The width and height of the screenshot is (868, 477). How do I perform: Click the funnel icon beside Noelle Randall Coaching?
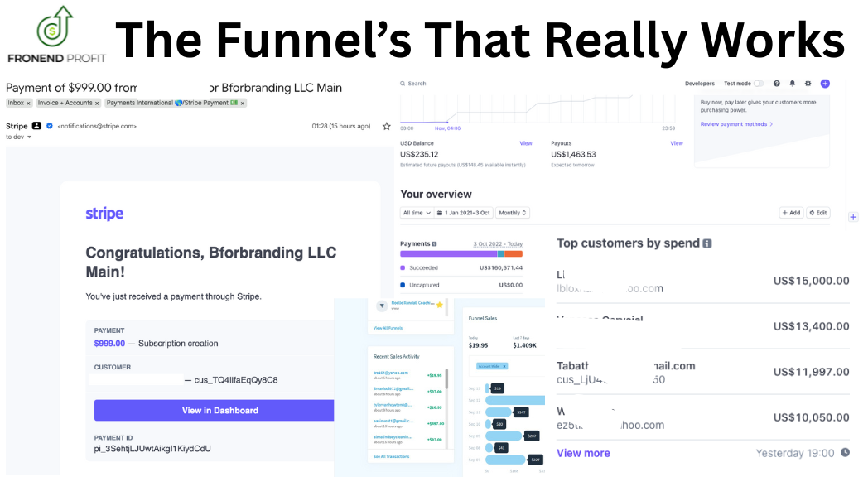(x=382, y=306)
